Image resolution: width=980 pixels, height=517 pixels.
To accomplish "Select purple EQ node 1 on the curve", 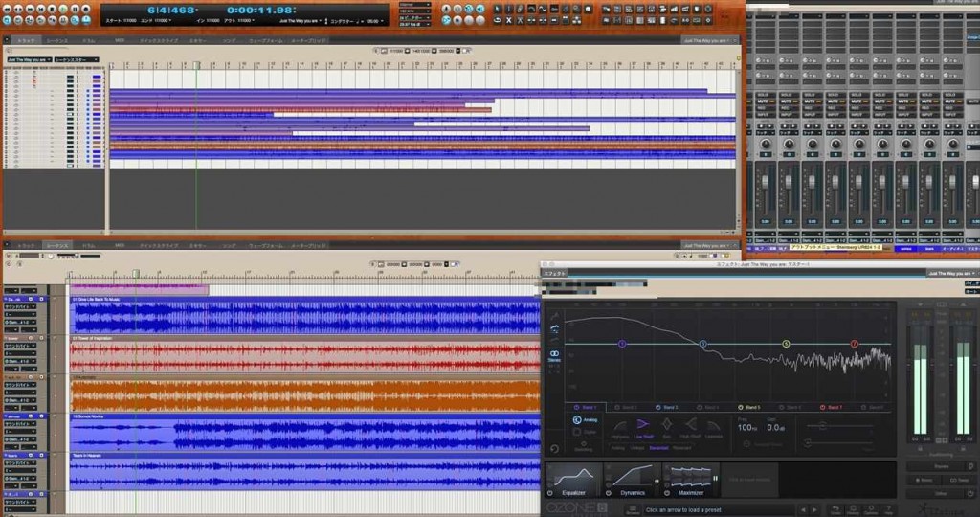I will (x=622, y=344).
